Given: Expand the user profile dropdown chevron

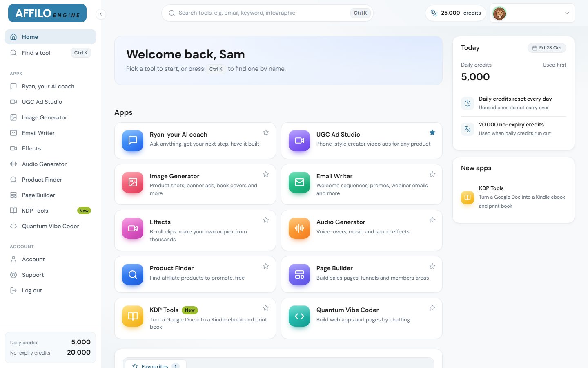Looking at the screenshot, I should pos(567,13).
